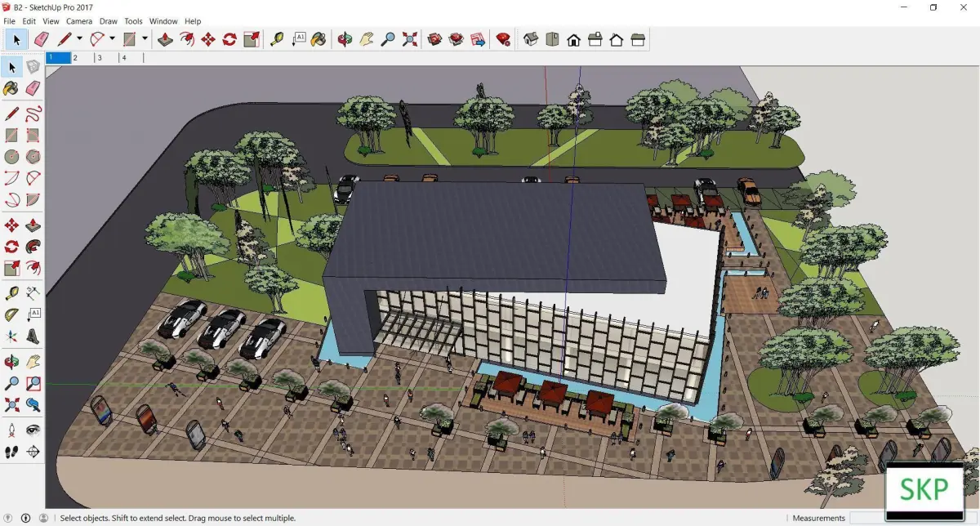Screen dimensions: 980x526
Task: Switch to Top view
Action: (553, 38)
